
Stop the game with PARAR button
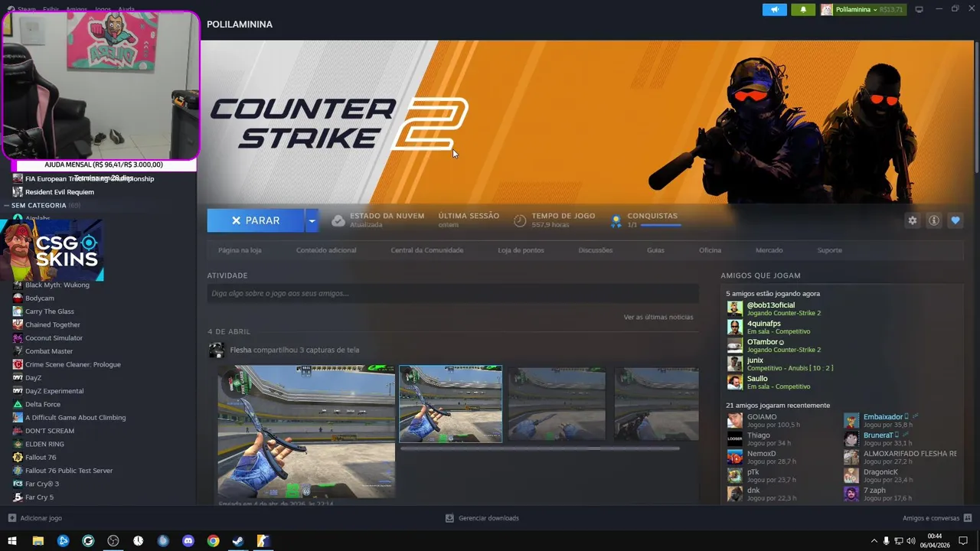[256, 220]
